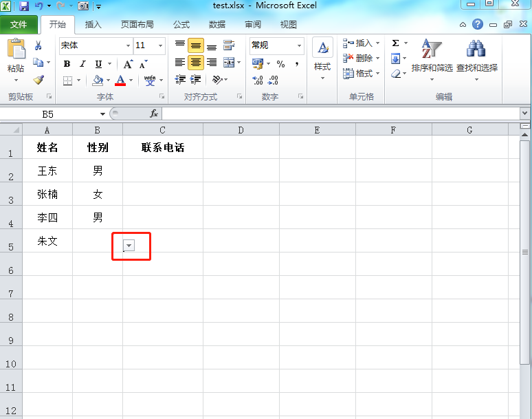
Task: Expand the Paste options arrow
Action: (x=16, y=80)
